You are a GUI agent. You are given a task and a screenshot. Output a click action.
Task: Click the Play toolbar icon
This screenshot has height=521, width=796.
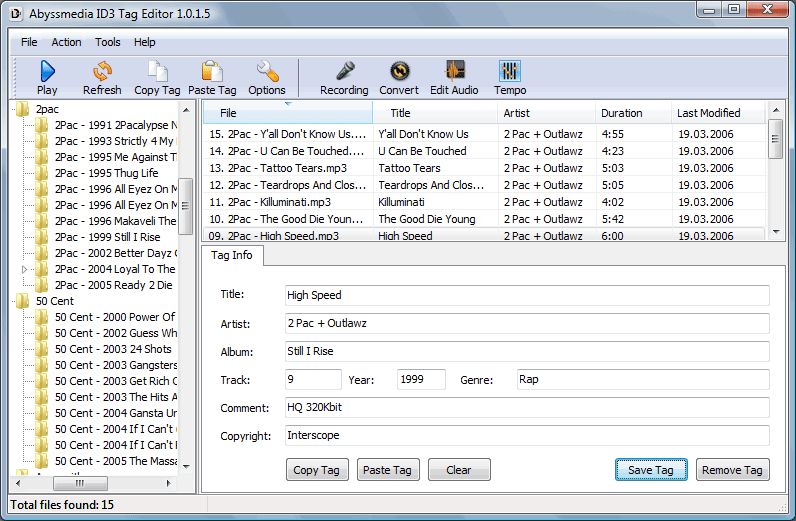coord(47,76)
